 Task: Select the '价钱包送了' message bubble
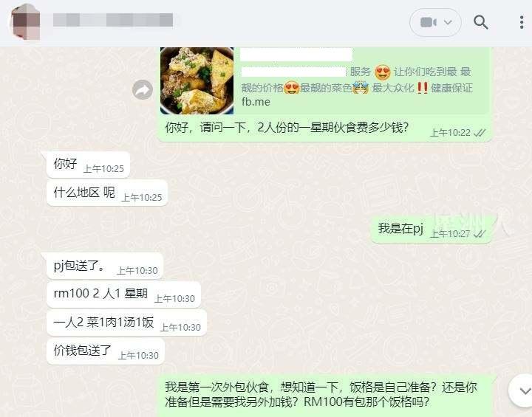[106, 351]
